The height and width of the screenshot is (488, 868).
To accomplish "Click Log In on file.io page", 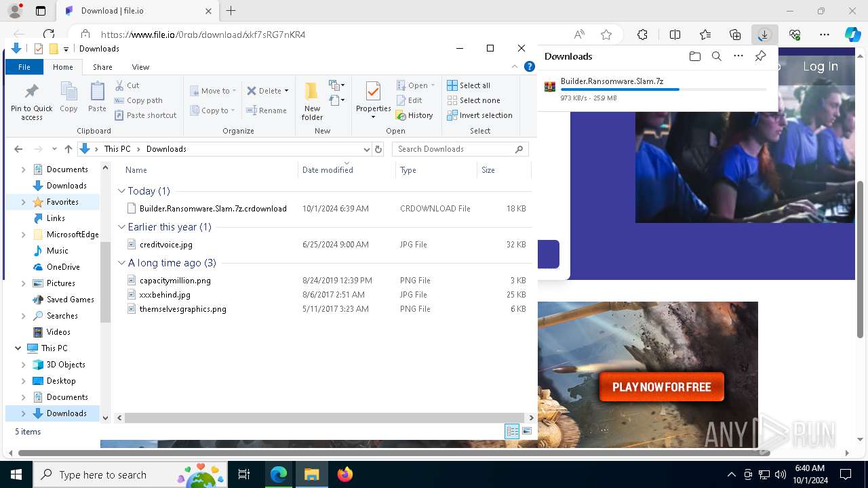I will click(x=821, y=66).
